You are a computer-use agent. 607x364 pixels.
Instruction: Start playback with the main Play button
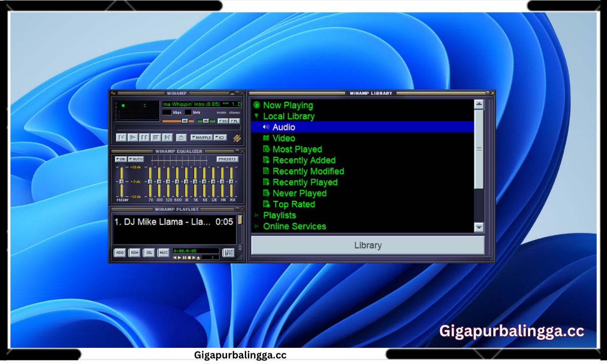(133, 138)
